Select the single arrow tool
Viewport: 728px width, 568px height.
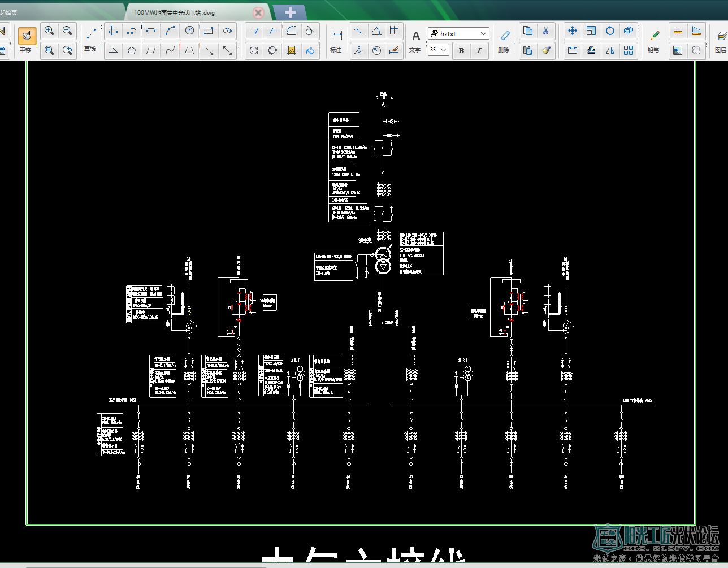pos(209,50)
